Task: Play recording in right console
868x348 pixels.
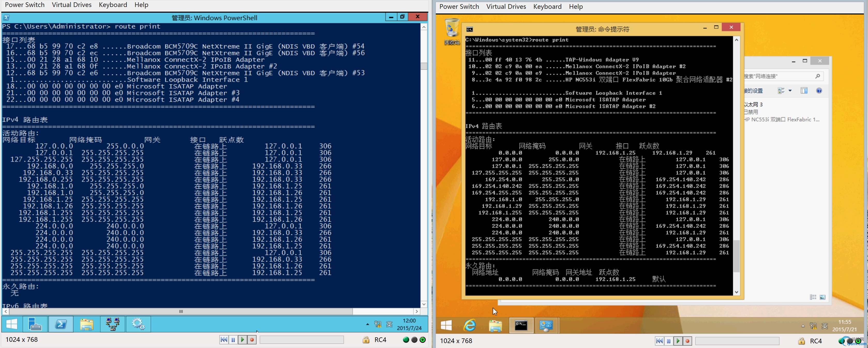Action: 678,341
